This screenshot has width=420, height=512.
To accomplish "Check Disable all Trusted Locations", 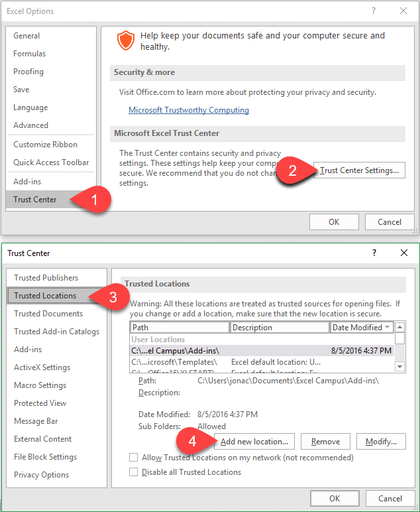I will pyautogui.click(x=134, y=472).
